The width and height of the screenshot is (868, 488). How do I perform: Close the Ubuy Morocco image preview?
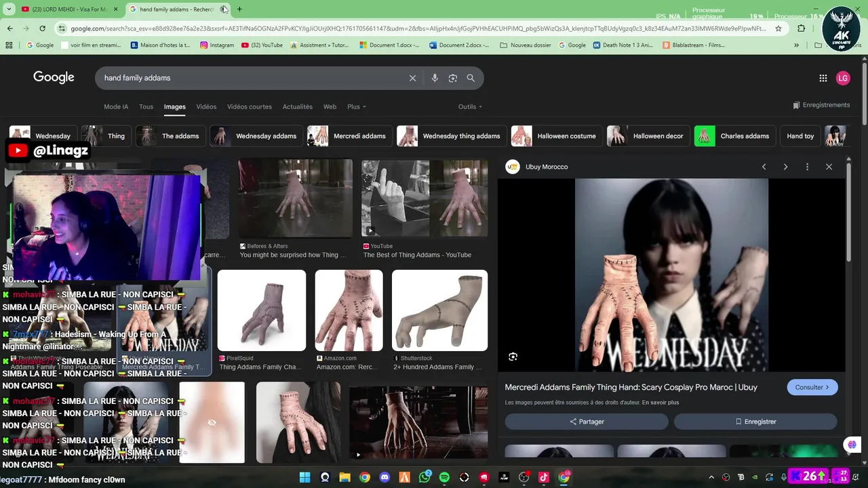point(829,167)
